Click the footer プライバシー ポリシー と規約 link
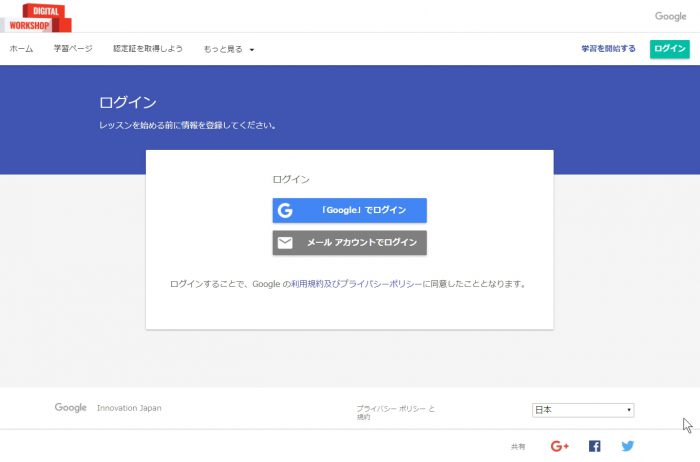This screenshot has width=700, height=462. (396, 412)
